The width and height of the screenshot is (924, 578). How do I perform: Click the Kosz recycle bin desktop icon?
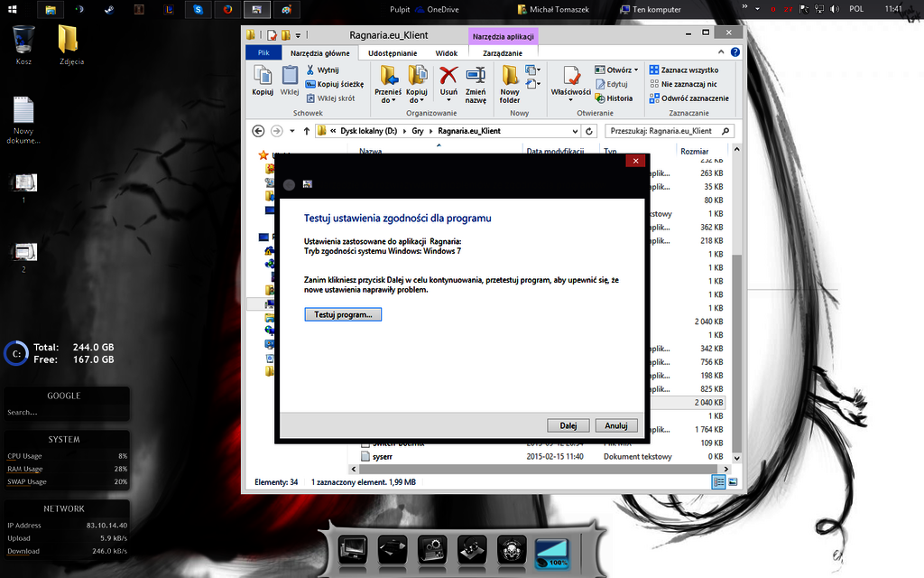[x=23, y=45]
